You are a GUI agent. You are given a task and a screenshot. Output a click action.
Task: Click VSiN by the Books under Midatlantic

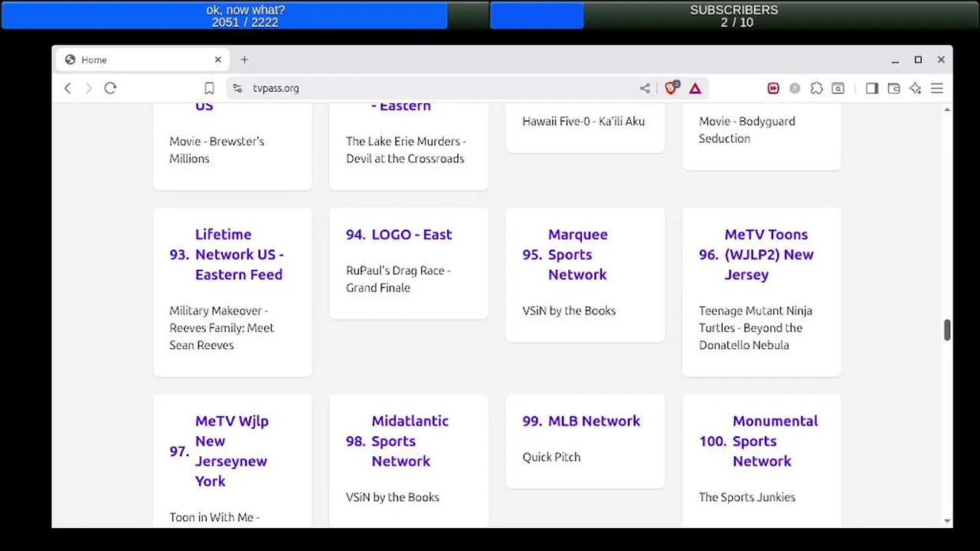coord(393,497)
